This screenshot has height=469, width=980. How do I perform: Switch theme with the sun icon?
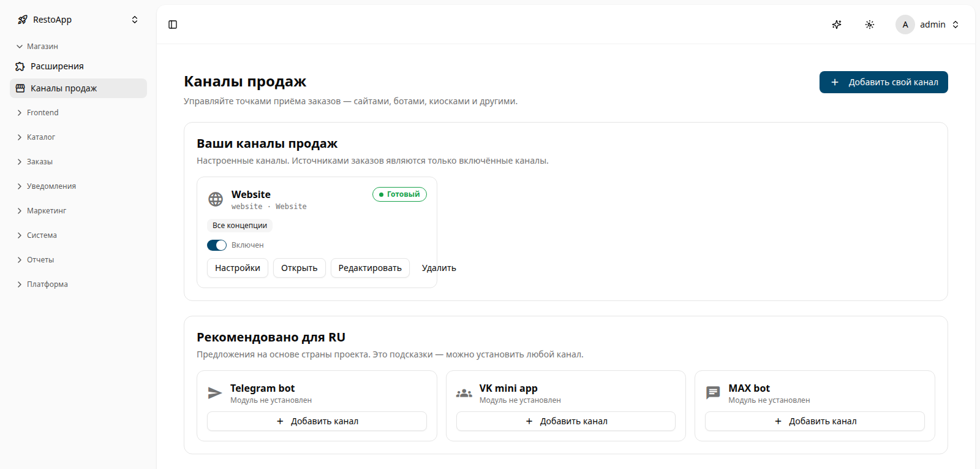pos(870,25)
